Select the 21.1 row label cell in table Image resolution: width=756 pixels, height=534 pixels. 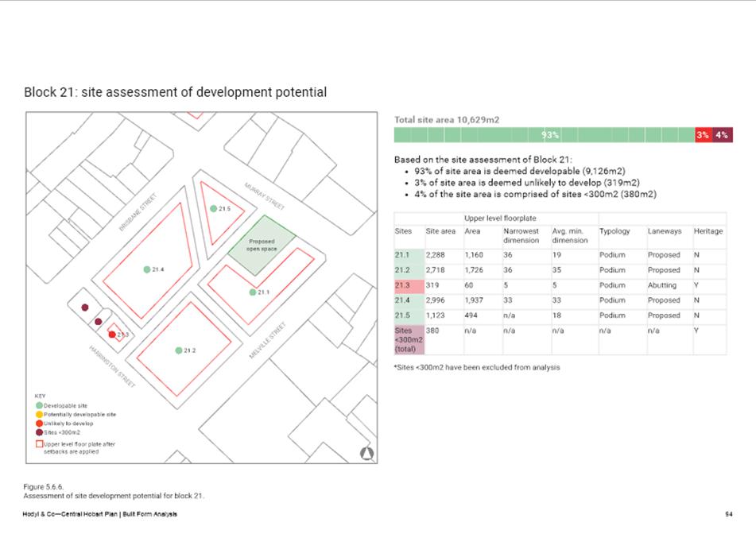point(409,255)
